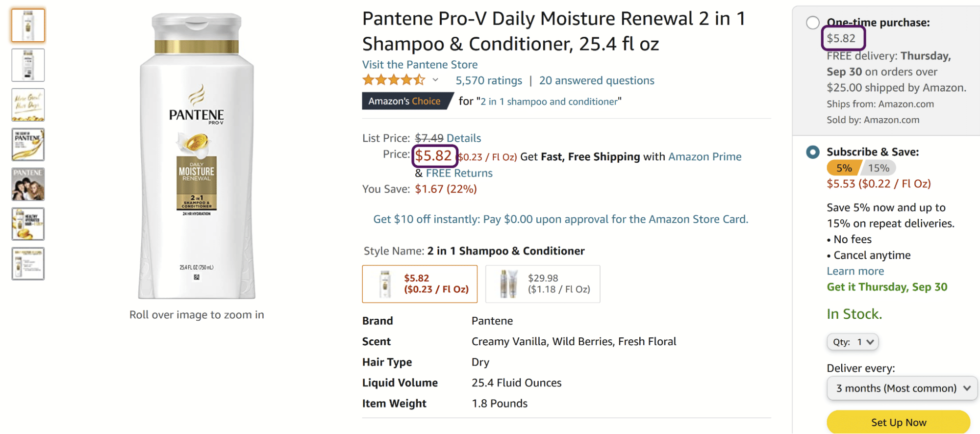980x434 pixels.
Task: Select the first product thumbnail image
Action: (28, 25)
